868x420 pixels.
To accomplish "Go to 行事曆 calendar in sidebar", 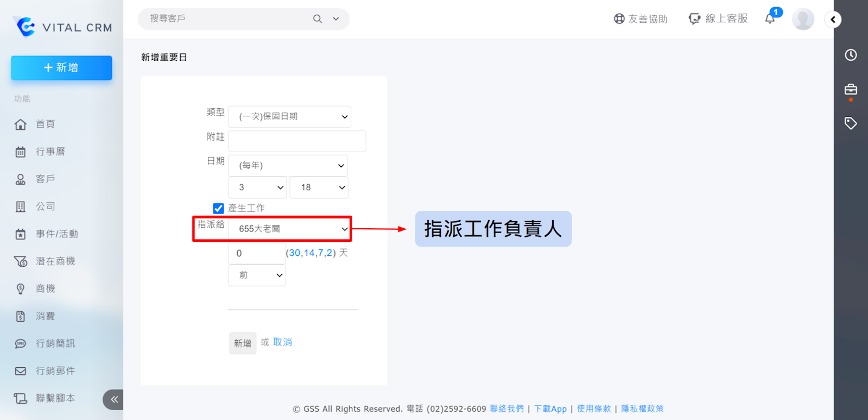I will coord(50,152).
